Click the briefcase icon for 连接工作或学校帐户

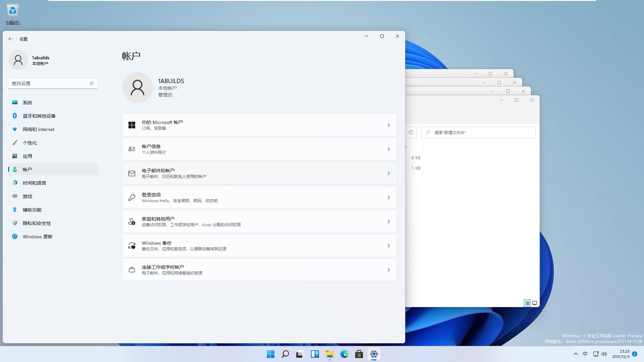click(x=132, y=270)
